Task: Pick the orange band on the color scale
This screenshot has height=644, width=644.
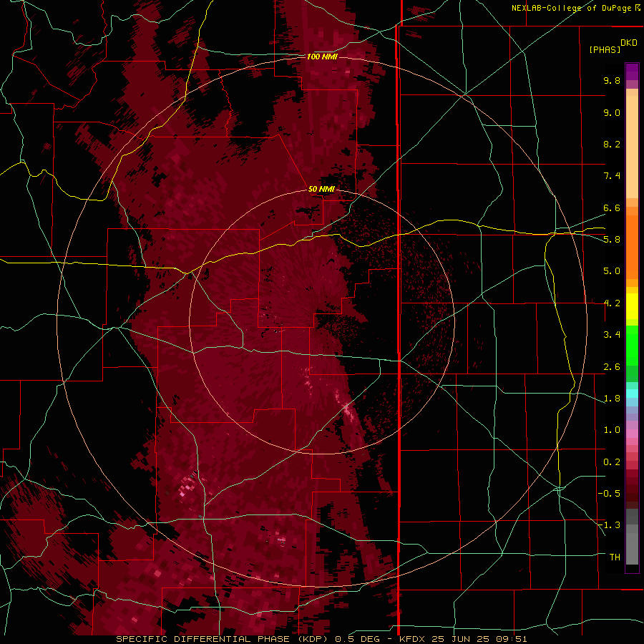Action: pyautogui.click(x=632, y=248)
